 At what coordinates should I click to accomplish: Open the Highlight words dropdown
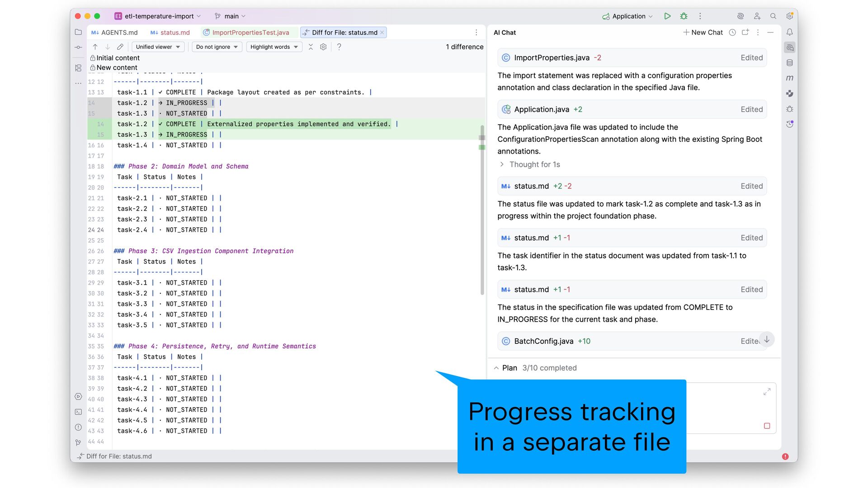tap(274, 47)
